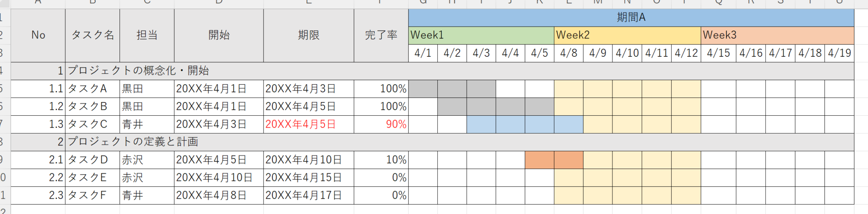Click the 4/10 date header cell
Viewport: 868px width, 214px height.
(x=627, y=53)
